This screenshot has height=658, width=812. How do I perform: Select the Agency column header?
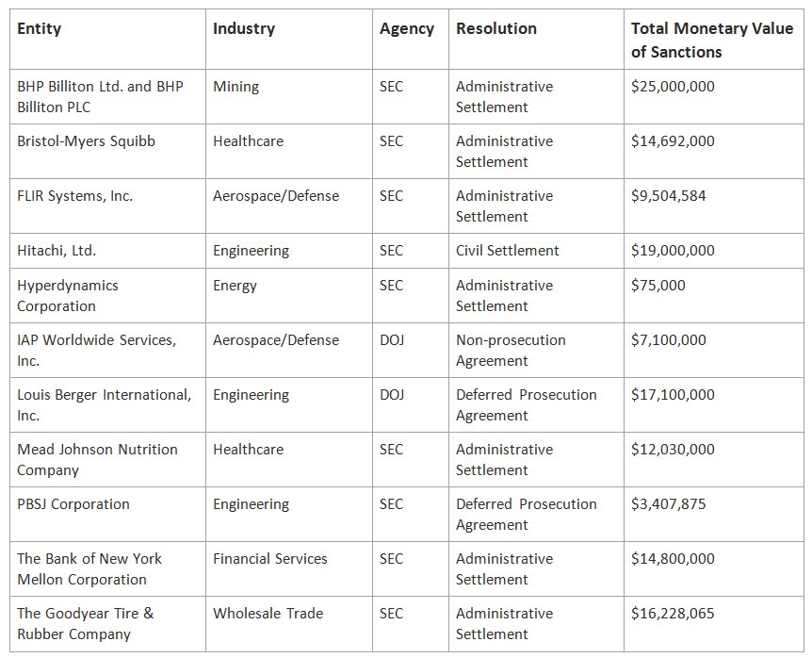(x=407, y=28)
